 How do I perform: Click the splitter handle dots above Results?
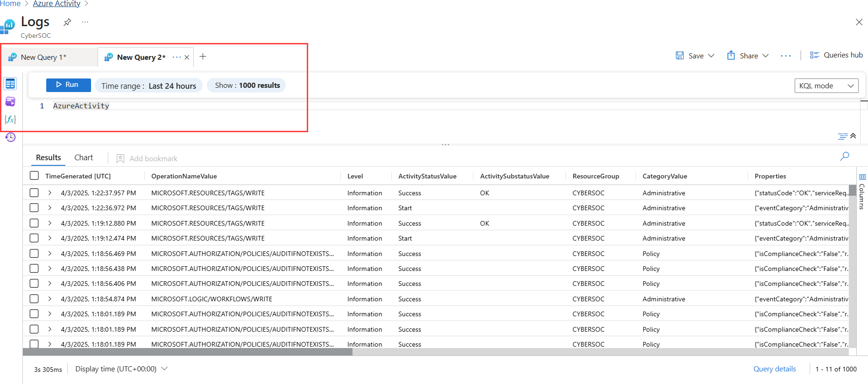click(x=445, y=145)
